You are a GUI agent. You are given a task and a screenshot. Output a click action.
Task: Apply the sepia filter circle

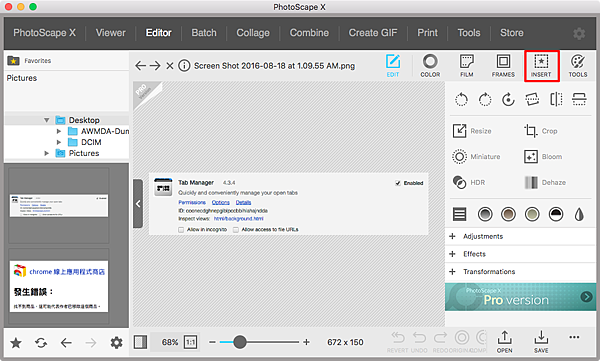(x=509, y=214)
